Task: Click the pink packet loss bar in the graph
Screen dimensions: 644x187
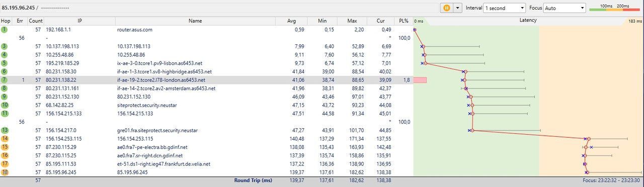Action: point(420,79)
